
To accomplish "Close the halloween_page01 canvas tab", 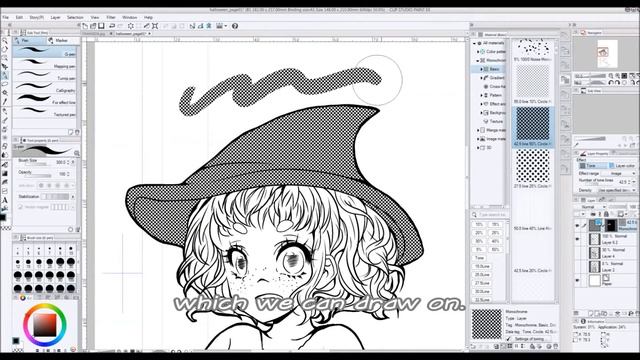I will (149, 33).
